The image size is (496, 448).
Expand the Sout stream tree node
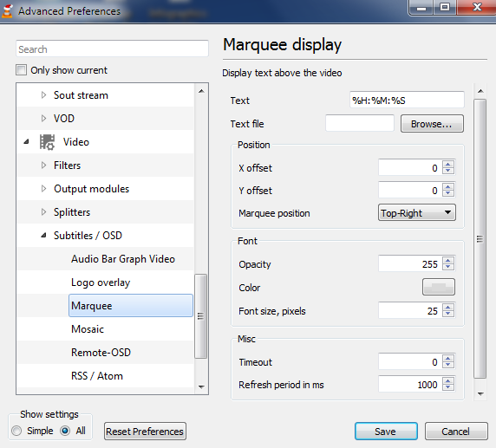(x=43, y=95)
